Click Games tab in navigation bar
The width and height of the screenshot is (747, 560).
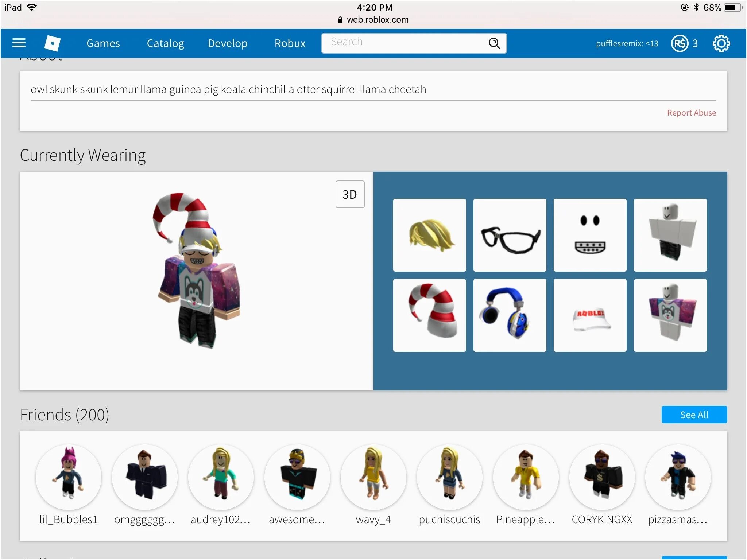(102, 42)
